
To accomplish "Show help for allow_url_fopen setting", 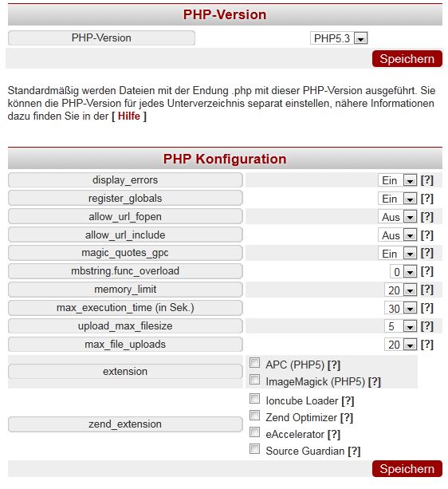I will tap(426, 217).
